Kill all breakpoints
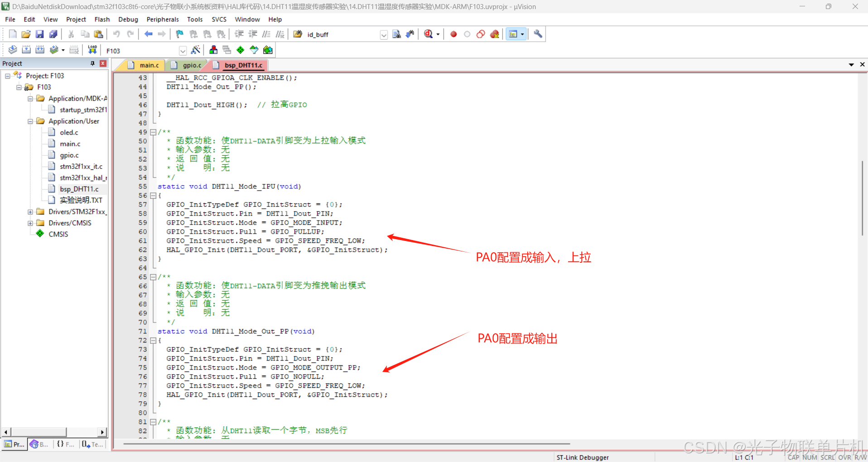The width and height of the screenshot is (868, 462). tap(495, 34)
